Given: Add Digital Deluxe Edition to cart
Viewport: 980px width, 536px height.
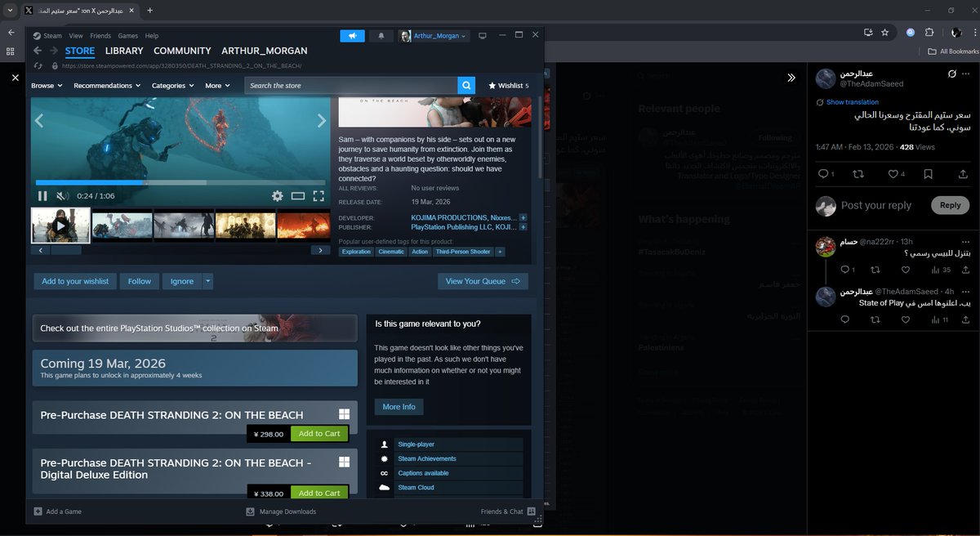Looking at the screenshot, I should pyautogui.click(x=319, y=494).
